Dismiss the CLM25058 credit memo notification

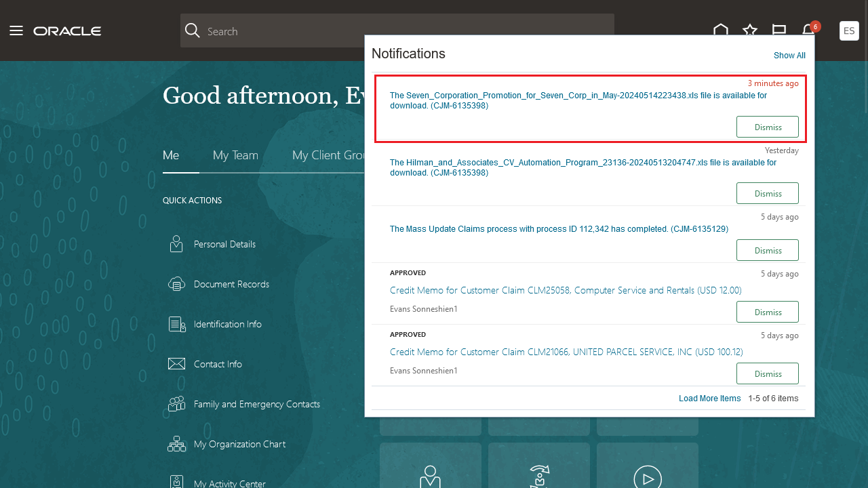pyautogui.click(x=768, y=312)
